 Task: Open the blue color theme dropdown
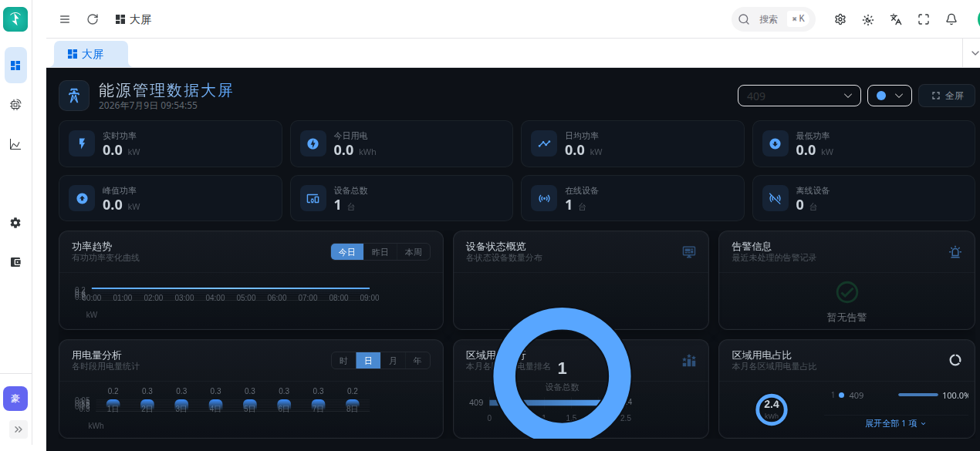click(x=890, y=96)
